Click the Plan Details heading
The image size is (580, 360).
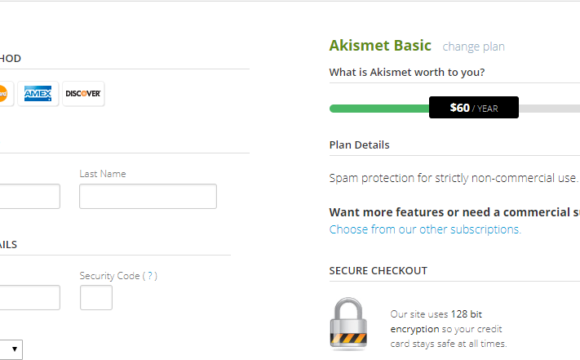[x=359, y=145]
